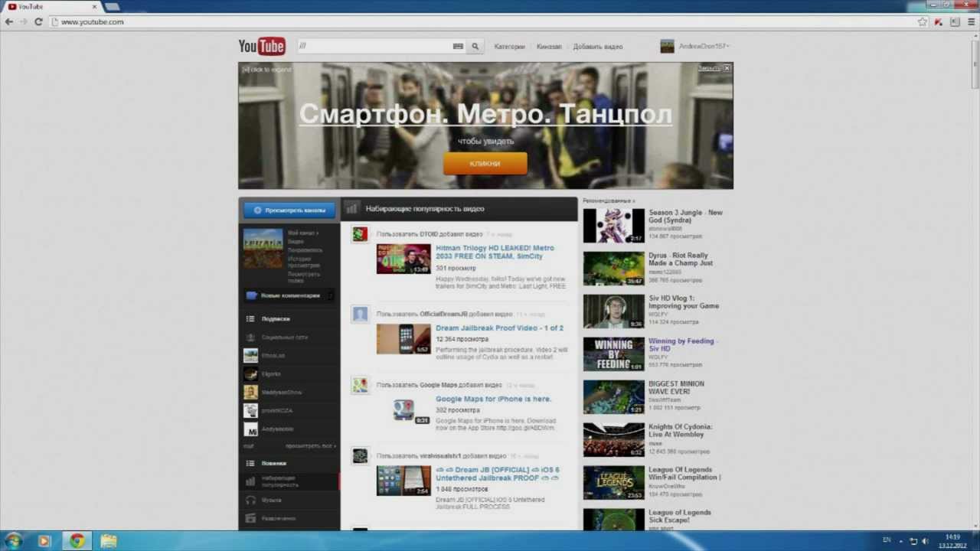Click Hitman Trilogy video thumbnail
Image resolution: width=980 pixels, height=551 pixels.
coord(403,259)
